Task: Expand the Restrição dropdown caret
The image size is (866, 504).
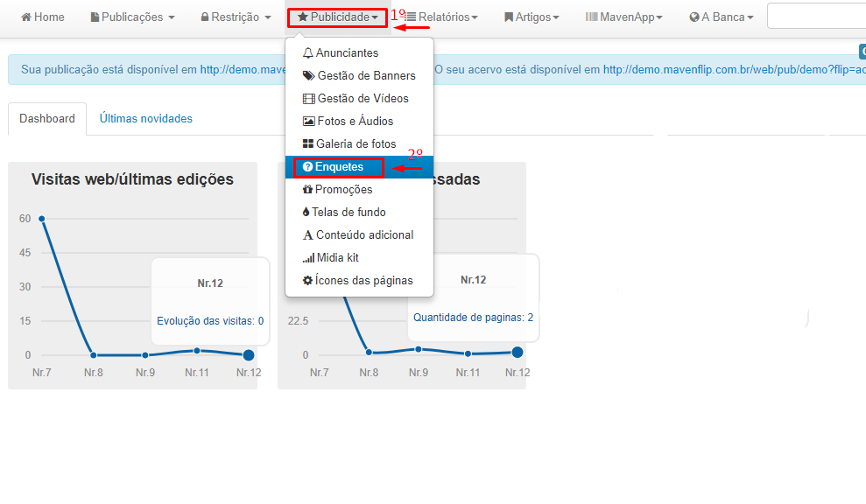Action: tap(268, 17)
